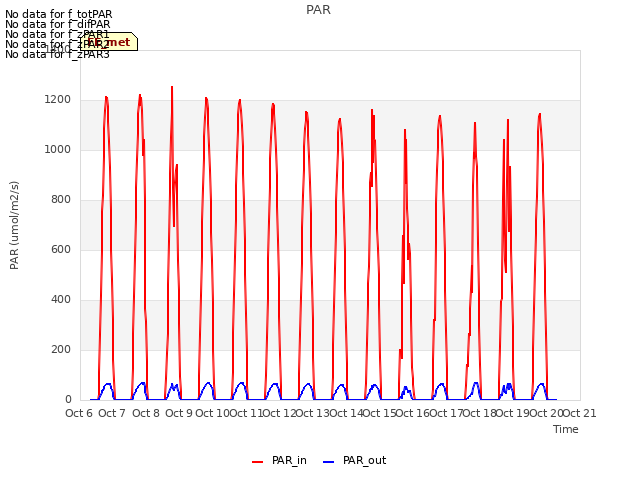Image resolution: width=640 pixels, height=480 pixels.
Task: Click the Oct 7 PAR_in curve peak
Action: pos(106,97)
